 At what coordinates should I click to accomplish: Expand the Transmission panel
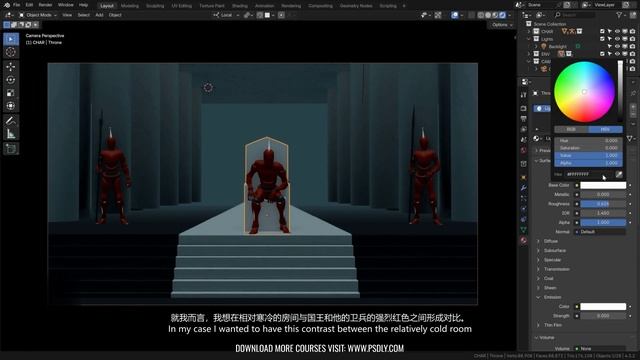coord(556,269)
